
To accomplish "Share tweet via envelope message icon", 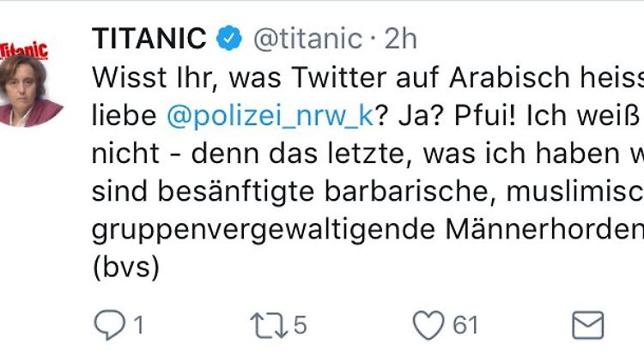I will pyautogui.click(x=588, y=325).
